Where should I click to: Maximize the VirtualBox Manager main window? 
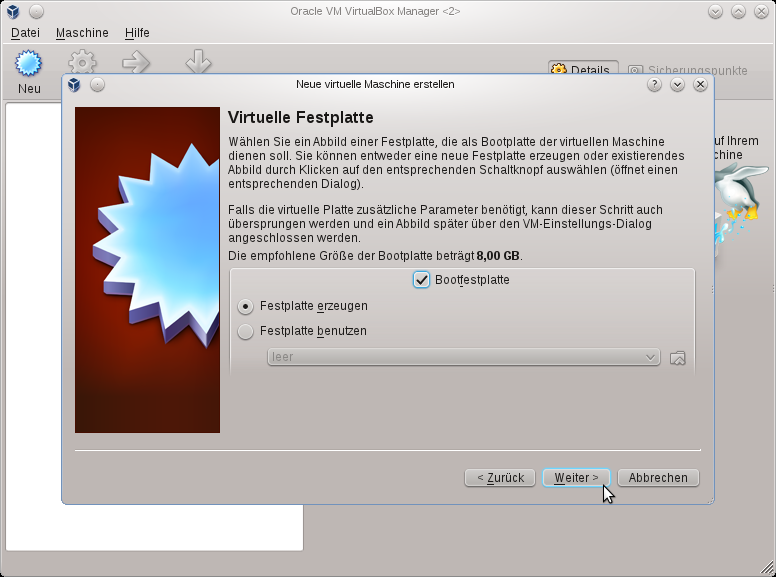point(738,11)
